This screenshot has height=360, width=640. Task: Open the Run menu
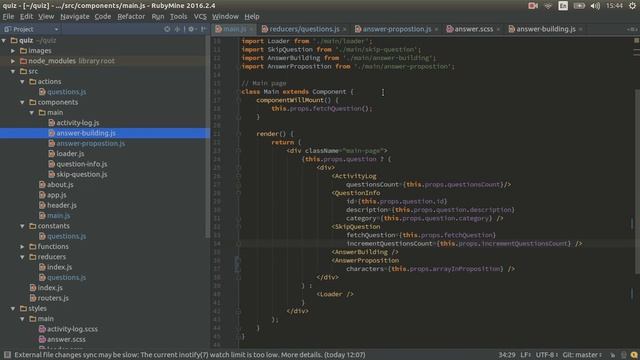point(158,16)
